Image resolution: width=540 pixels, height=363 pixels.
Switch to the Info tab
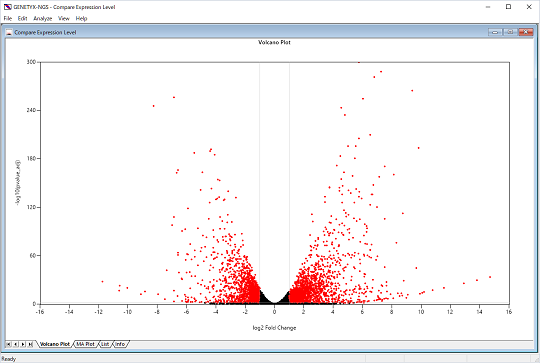click(120, 344)
